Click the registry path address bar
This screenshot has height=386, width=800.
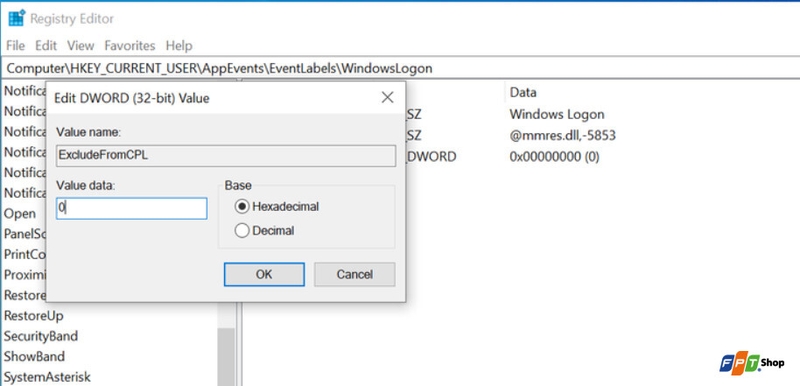pyautogui.click(x=400, y=68)
